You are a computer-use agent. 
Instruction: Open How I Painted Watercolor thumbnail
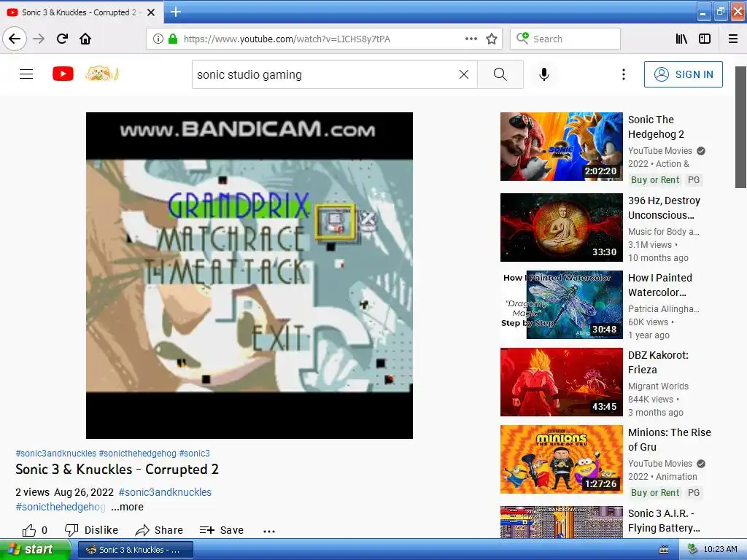point(561,305)
